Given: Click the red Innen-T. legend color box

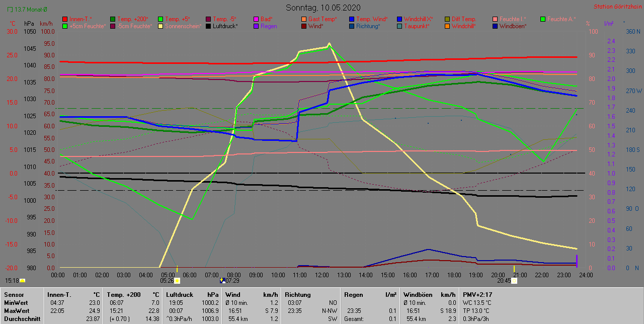Looking at the screenshot, I should pos(65,19).
